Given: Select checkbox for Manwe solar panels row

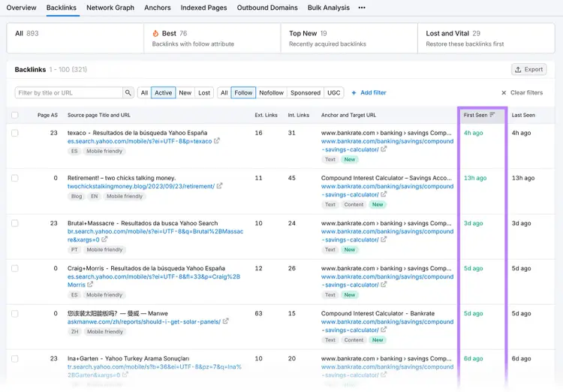Looking at the screenshot, I should 15,314.
